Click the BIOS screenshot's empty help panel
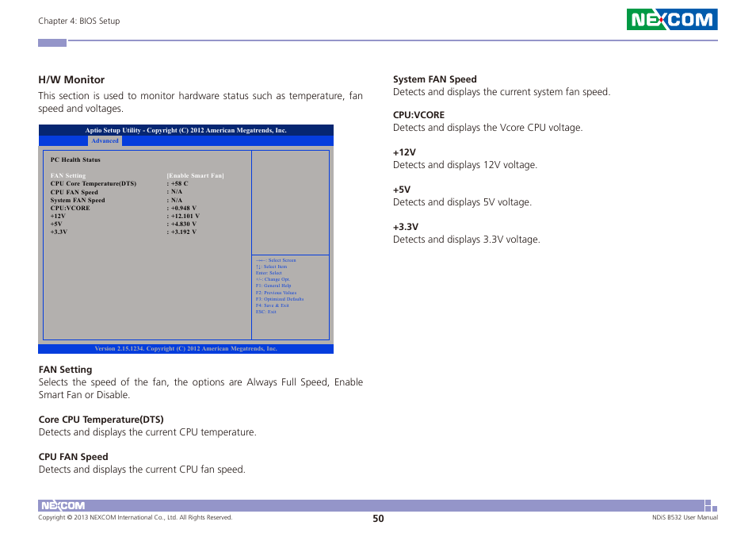This screenshot has height=533, width=756. tap(290, 202)
